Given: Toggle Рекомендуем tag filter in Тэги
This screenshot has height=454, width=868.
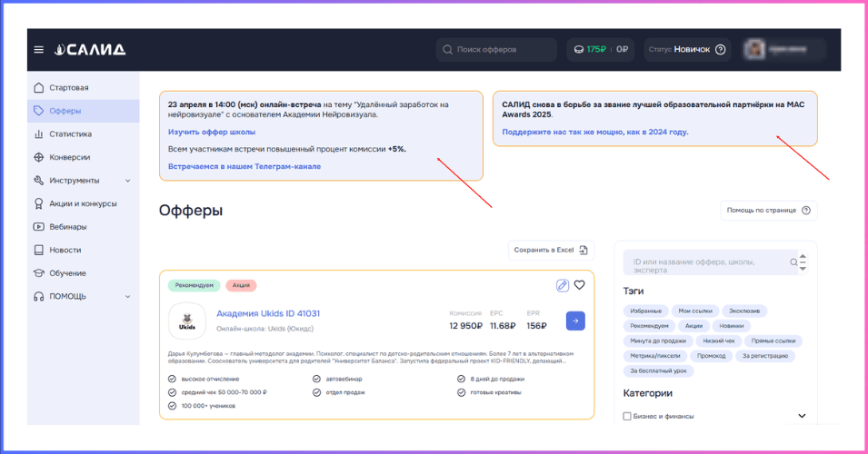Looking at the screenshot, I should point(649,326).
